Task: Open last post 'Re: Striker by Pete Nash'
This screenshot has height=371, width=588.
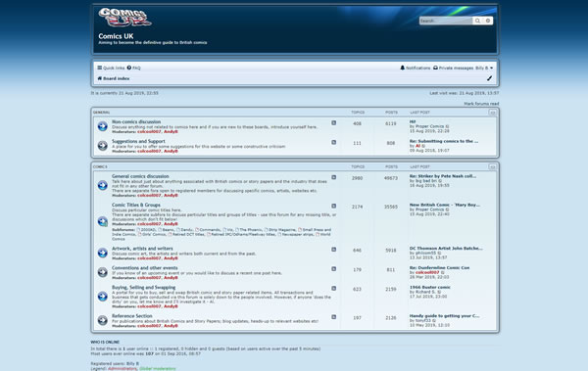Action: tap(443, 176)
